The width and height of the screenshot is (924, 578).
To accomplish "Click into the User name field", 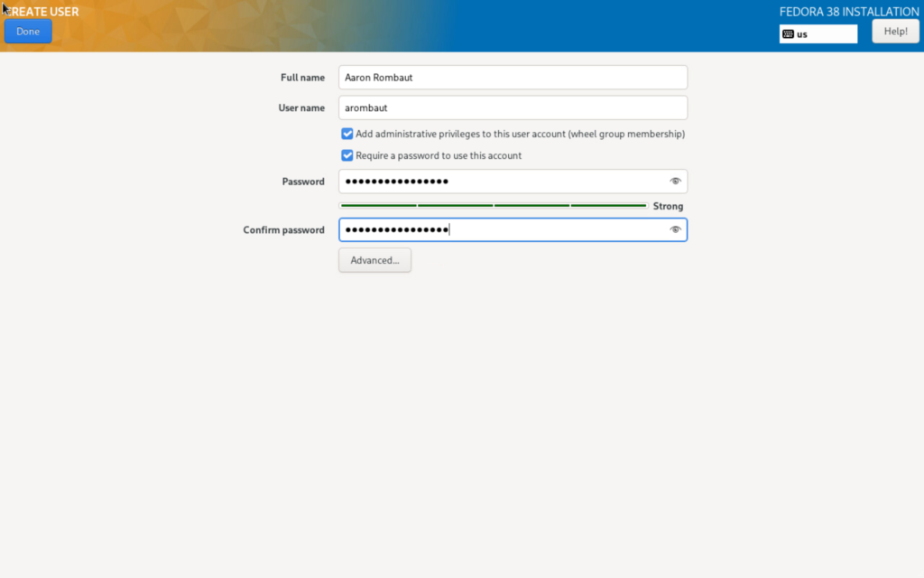I will [513, 108].
